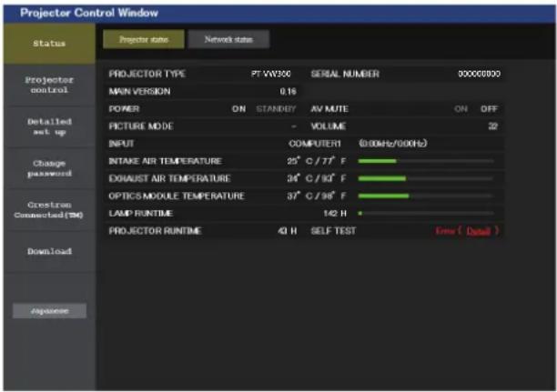Open the Download page
557x392 pixels.
(49, 251)
